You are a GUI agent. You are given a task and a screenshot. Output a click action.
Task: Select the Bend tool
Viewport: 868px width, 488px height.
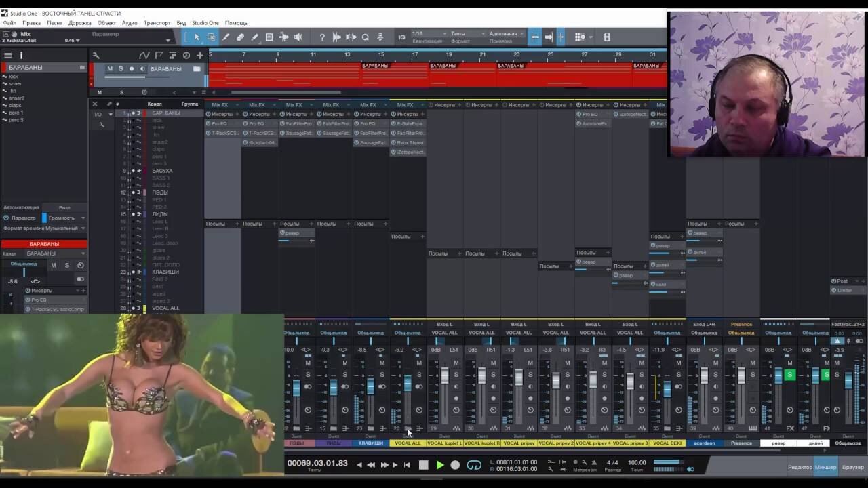click(x=283, y=37)
